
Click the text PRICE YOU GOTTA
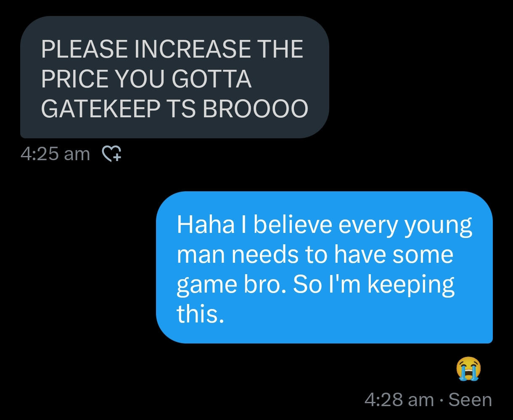coord(146,79)
